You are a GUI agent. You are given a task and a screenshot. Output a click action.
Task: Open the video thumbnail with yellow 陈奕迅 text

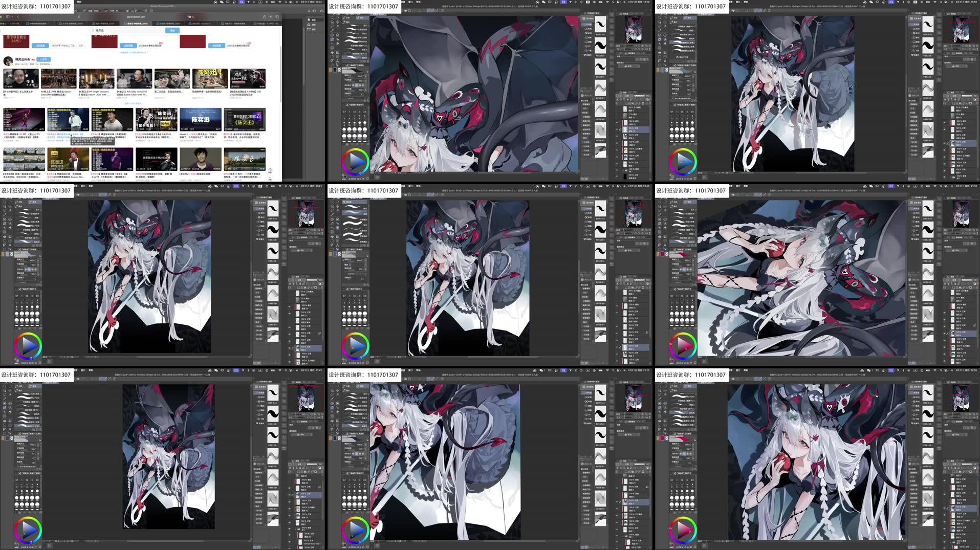pyautogui.click(x=209, y=78)
